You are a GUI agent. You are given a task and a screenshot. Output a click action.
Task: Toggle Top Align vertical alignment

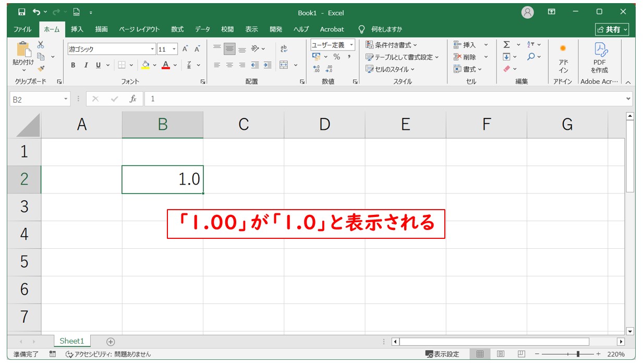(x=217, y=49)
